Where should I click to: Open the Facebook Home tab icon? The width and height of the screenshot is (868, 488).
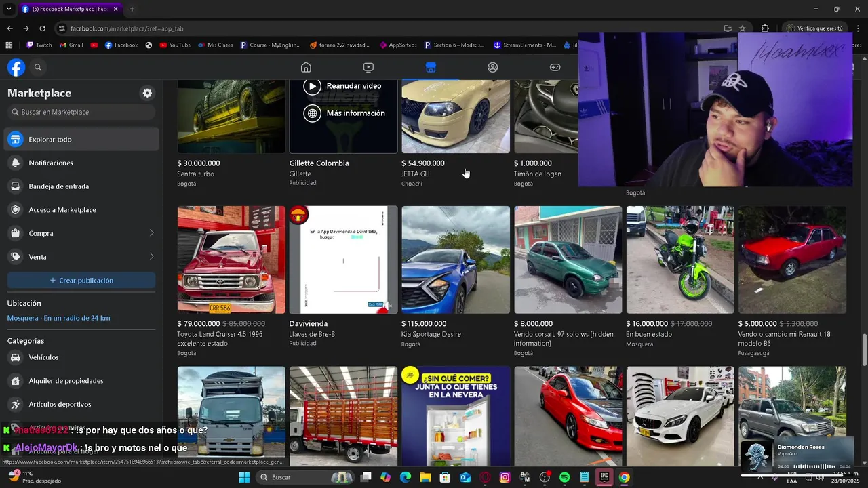pos(306,67)
